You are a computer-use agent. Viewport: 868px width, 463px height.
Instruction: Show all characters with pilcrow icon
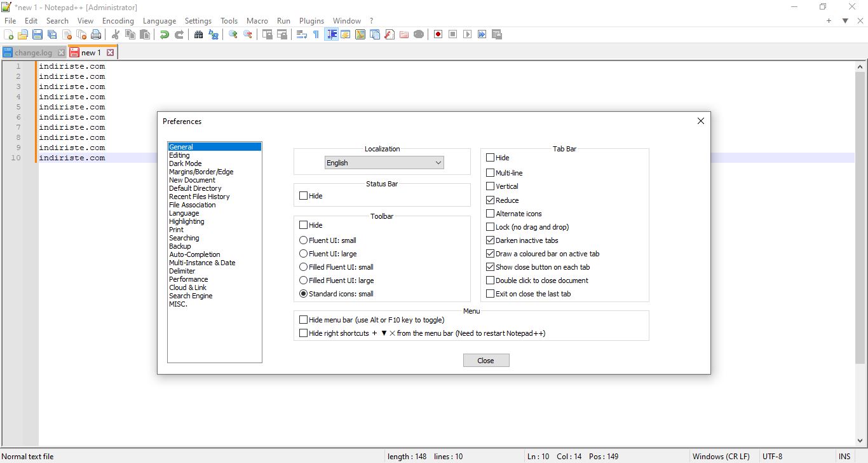[x=316, y=34]
